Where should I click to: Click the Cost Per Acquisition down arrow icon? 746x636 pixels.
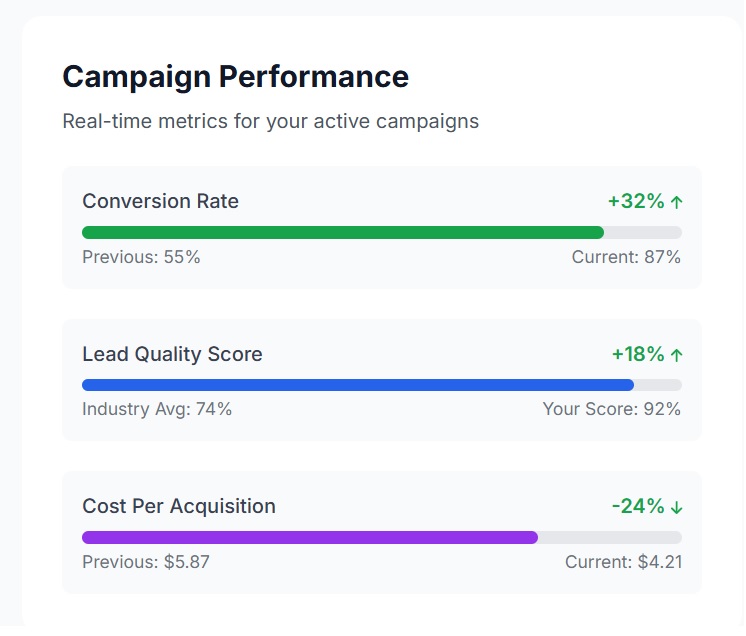(677, 507)
